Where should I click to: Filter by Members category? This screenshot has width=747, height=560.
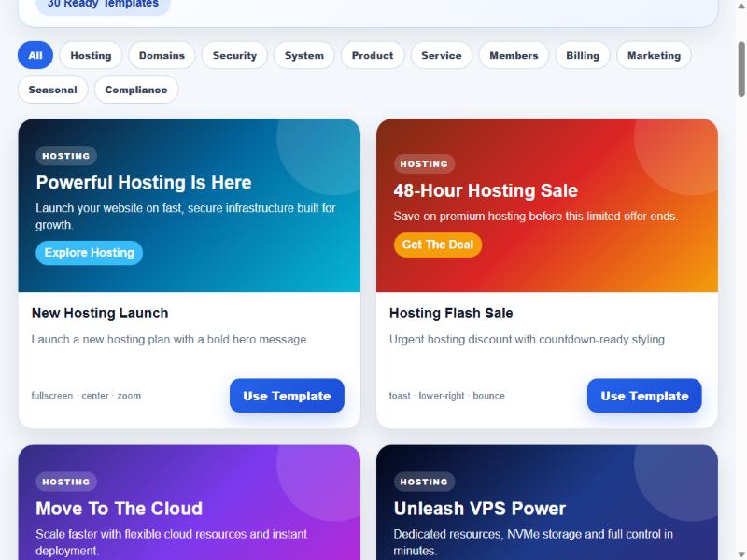click(x=514, y=55)
